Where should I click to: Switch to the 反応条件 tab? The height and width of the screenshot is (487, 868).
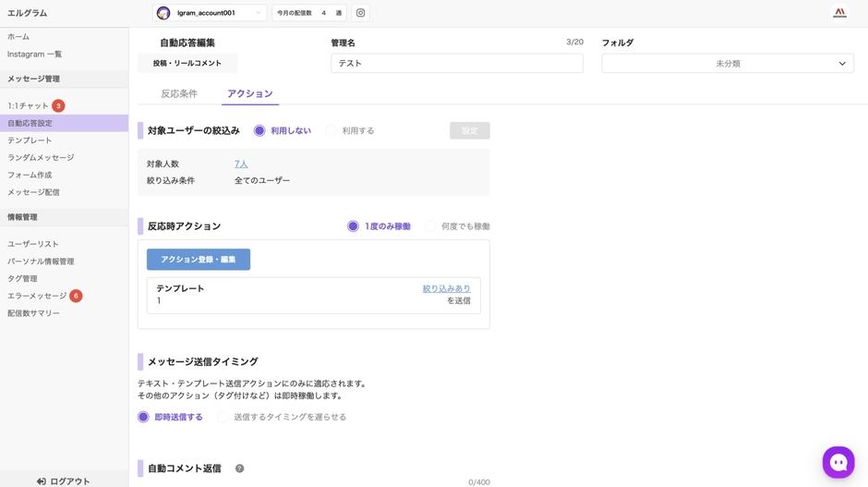[179, 94]
